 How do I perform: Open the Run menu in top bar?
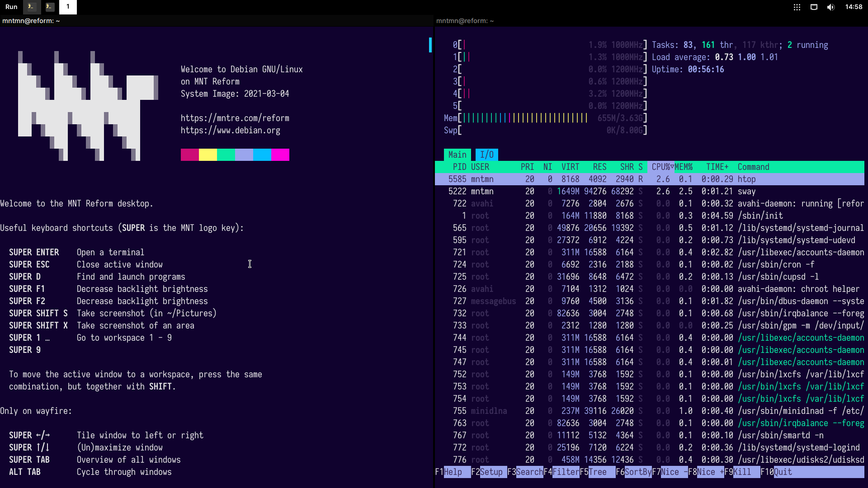pos(11,7)
